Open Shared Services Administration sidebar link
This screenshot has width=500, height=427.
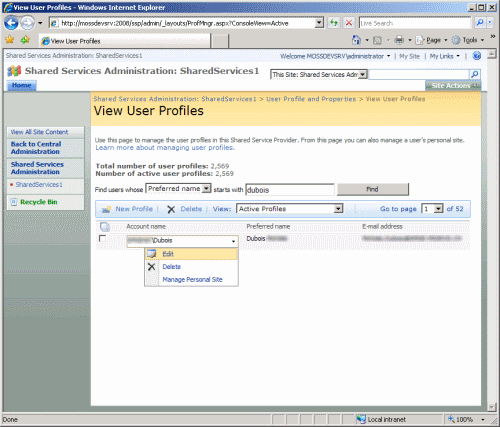pos(37,168)
